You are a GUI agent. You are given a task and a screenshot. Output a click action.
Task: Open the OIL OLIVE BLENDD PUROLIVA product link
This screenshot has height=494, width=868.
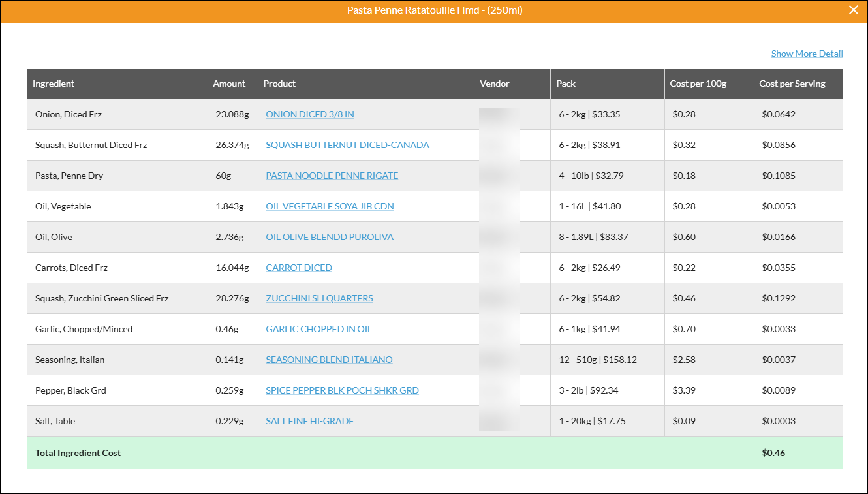tap(330, 236)
